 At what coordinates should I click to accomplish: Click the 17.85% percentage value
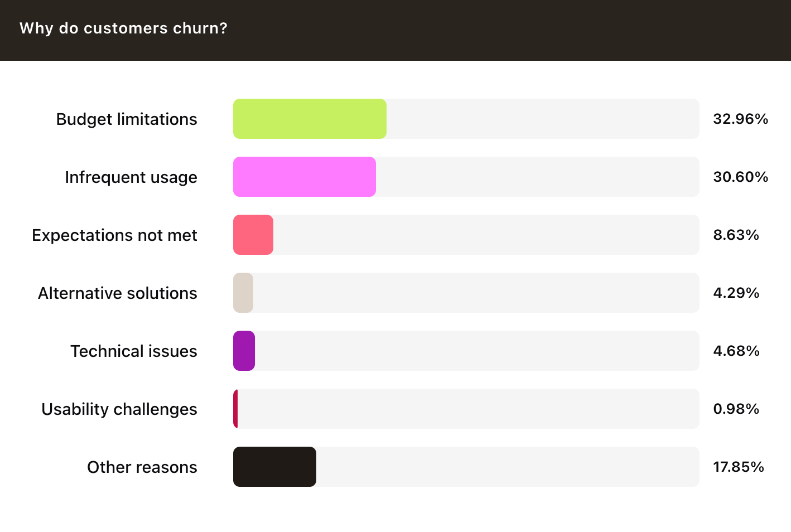pos(738,467)
